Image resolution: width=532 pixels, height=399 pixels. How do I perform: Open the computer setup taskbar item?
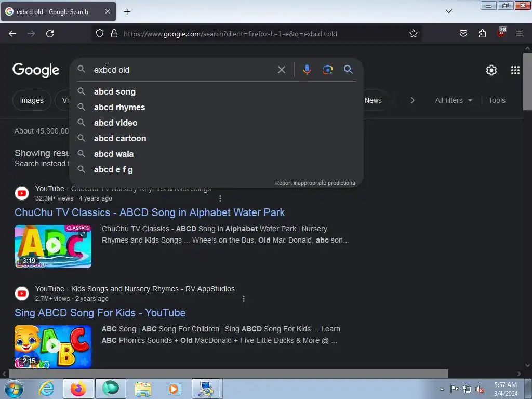[x=206, y=389]
